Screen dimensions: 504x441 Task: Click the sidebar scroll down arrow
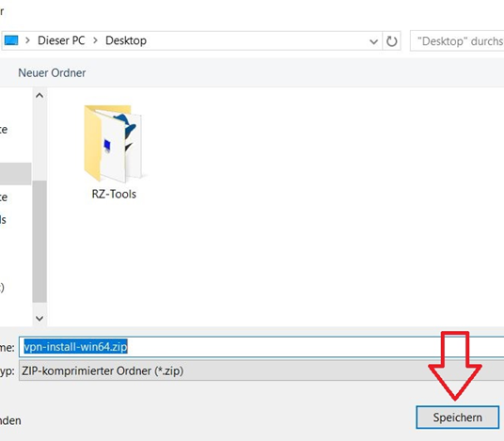[39, 319]
